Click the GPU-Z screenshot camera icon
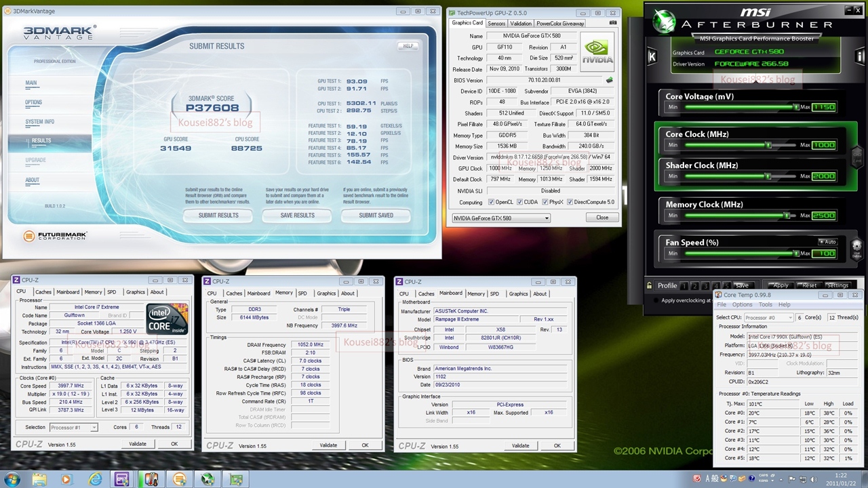The width and height of the screenshot is (868, 488). [613, 23]
